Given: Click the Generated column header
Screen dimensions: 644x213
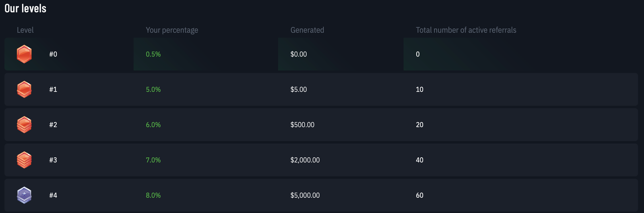Looking at the screenshot, I should pos(307,30).
